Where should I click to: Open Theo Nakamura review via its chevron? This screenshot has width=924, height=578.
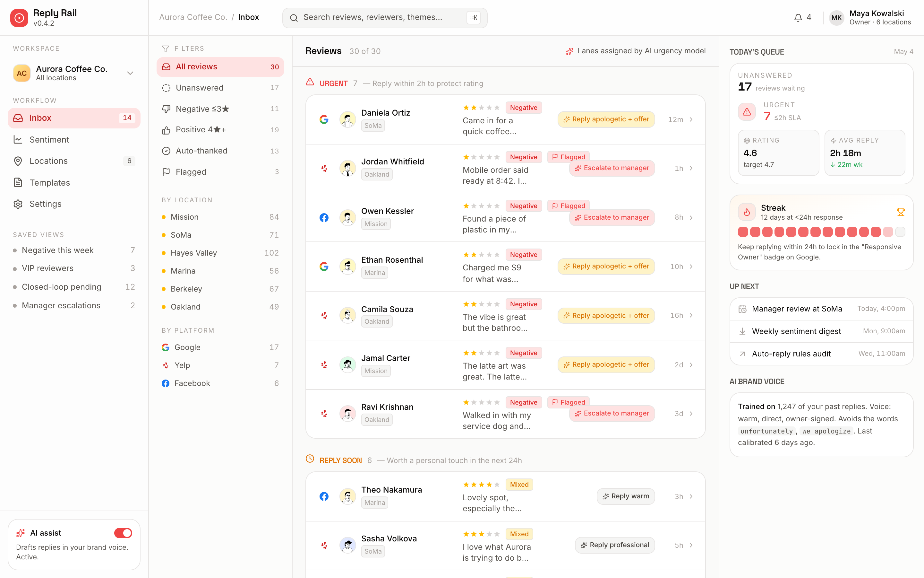[x=691, y=496]
